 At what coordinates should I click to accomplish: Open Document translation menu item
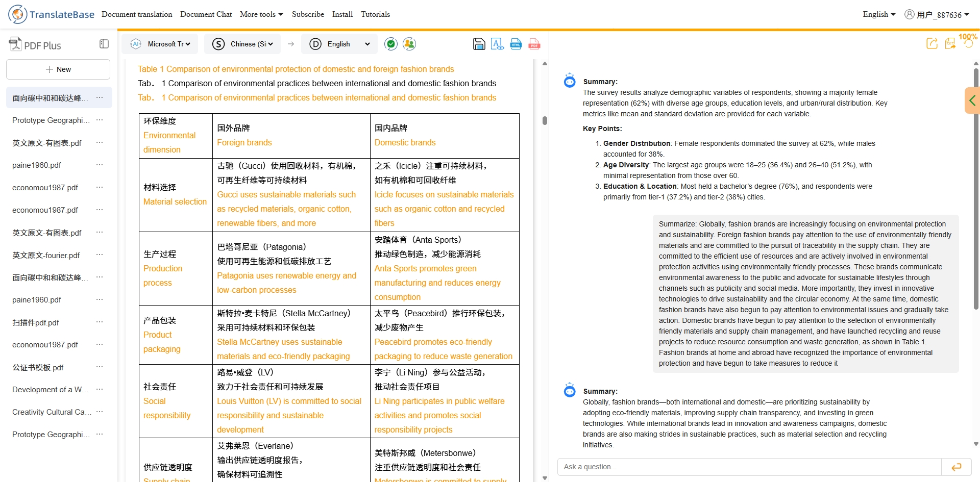[x=137, y=14]
